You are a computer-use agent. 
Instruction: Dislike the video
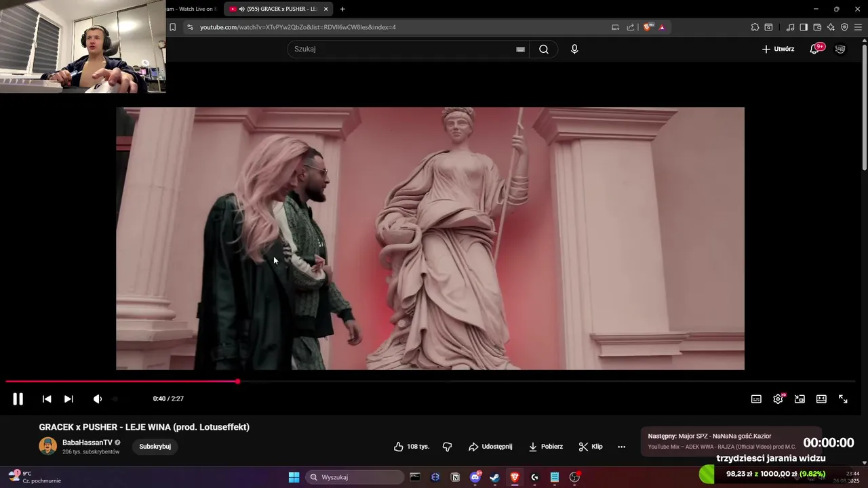point(447,447)
